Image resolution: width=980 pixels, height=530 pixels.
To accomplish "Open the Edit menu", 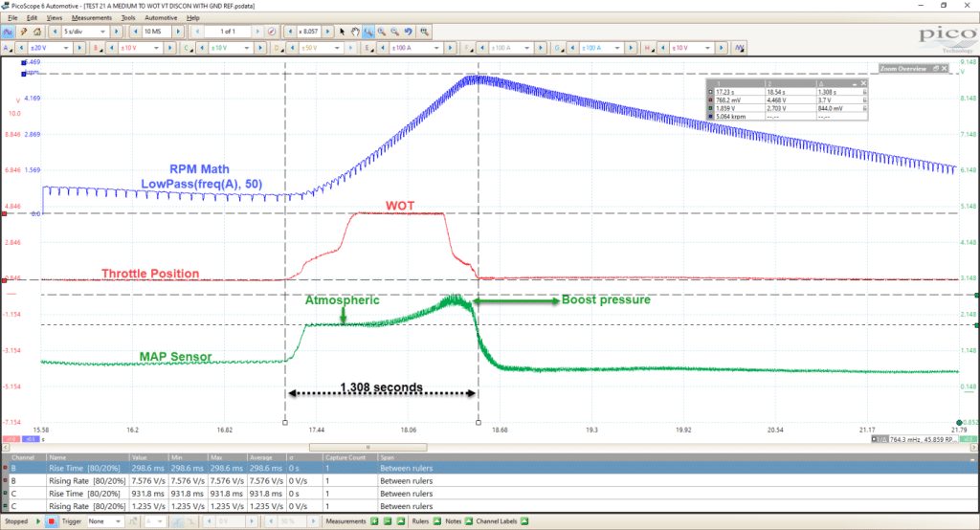I will 32,17.
